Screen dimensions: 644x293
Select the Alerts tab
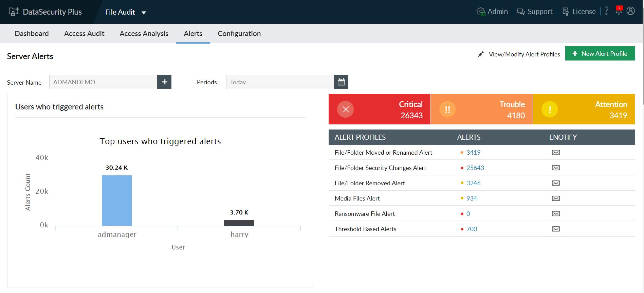[x=193, y=34]
